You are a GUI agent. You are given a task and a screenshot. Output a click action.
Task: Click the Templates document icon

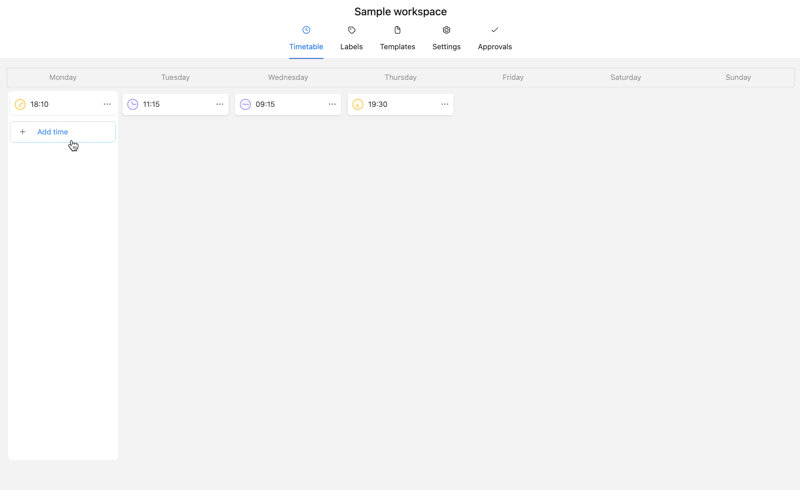point(397,30)
